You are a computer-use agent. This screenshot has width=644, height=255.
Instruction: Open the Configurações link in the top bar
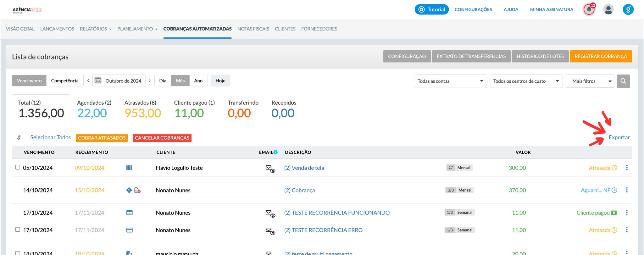coord(473,9)
